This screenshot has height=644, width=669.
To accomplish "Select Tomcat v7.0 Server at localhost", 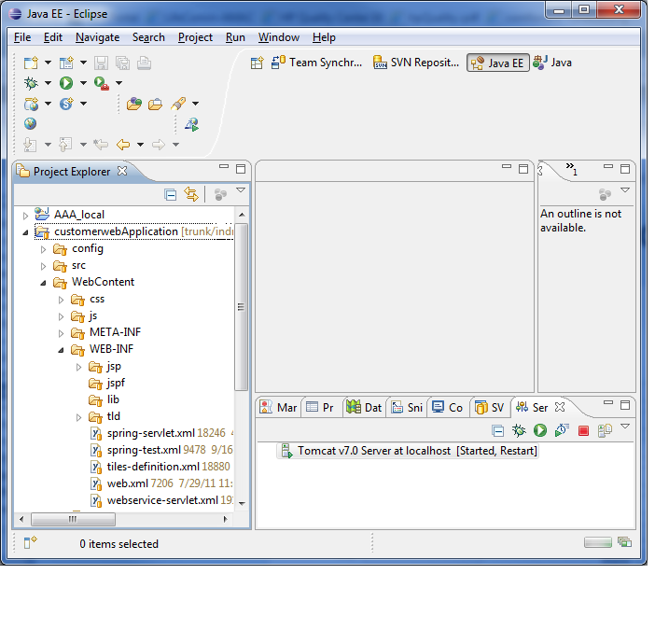I will 416,451.
